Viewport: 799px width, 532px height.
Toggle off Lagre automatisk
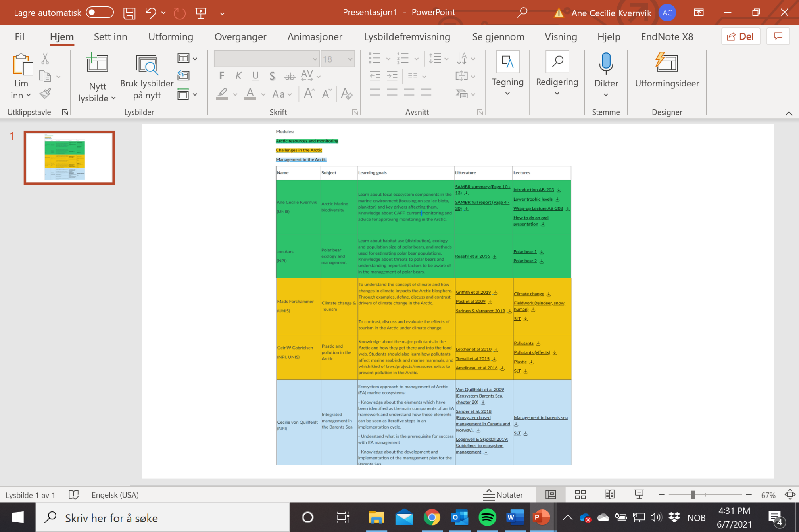coord(100,12)
